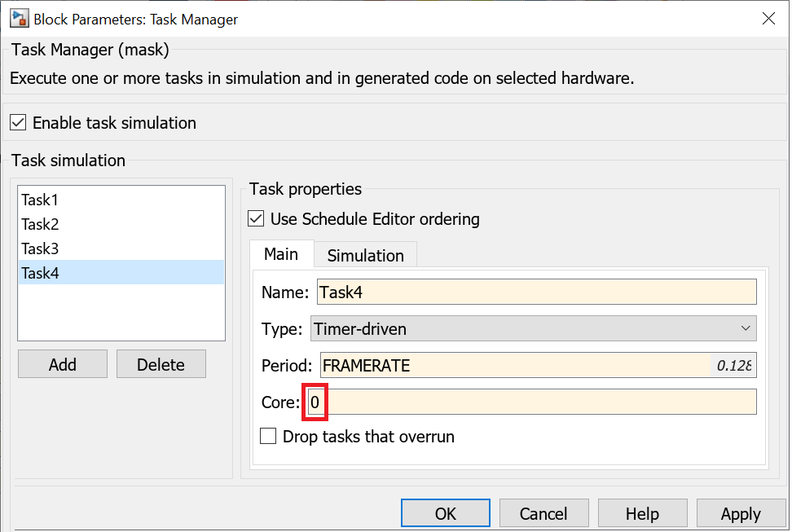Delete the selected task
This screenshot has width=792, height=532.
point(161,364)
